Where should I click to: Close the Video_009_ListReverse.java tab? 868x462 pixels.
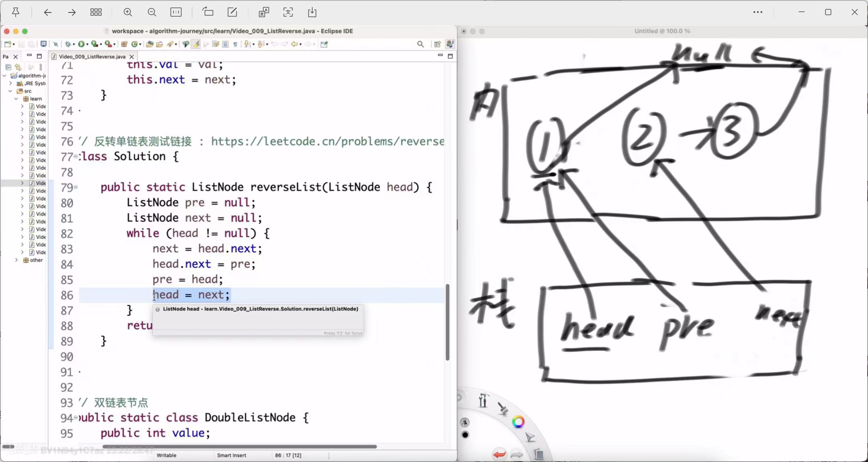click(x=131, y=57)
